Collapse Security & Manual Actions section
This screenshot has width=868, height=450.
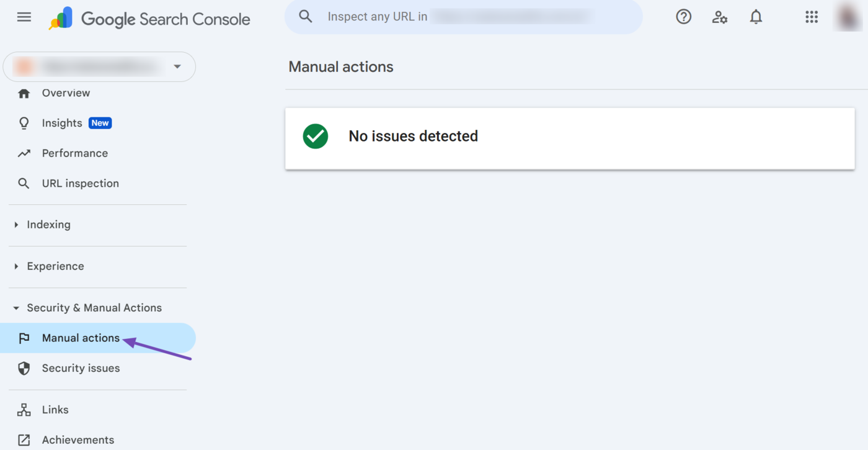(94, 308)
